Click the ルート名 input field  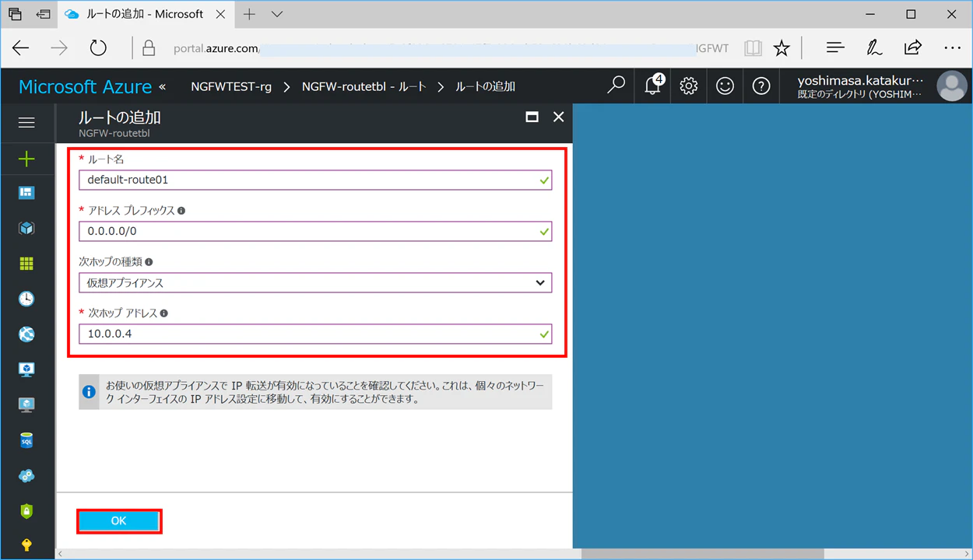click(315, 180)
